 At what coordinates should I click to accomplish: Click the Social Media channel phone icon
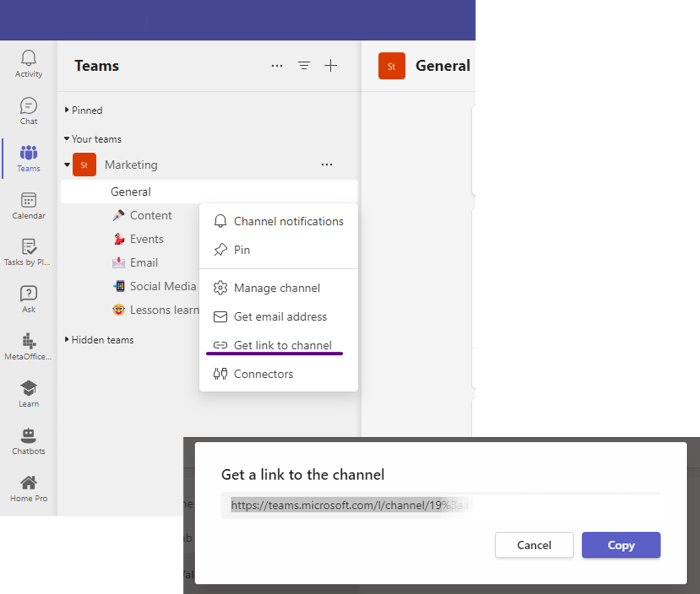coord(119,286)
